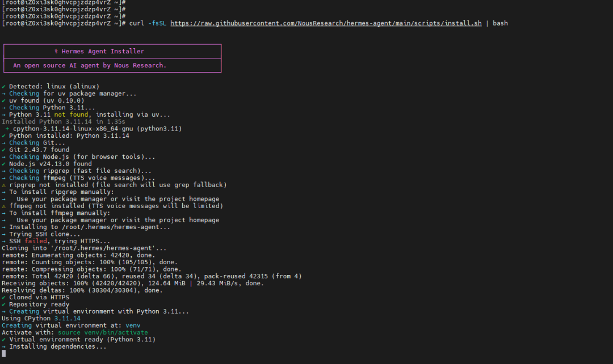The image size is (613, 364).
Task: Click the Hermes Agent Installer banner title
Action: tap(103, 51)
